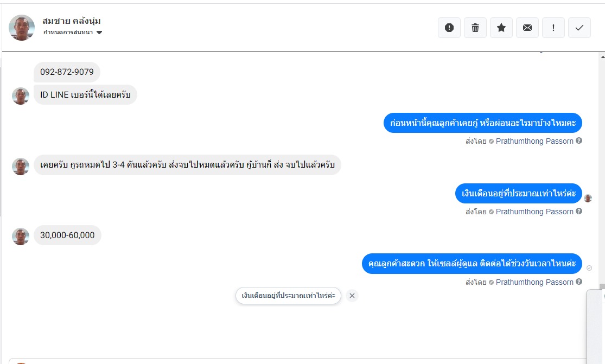
Task: Star this conversation as follow-up
Action: coord(501,28)
